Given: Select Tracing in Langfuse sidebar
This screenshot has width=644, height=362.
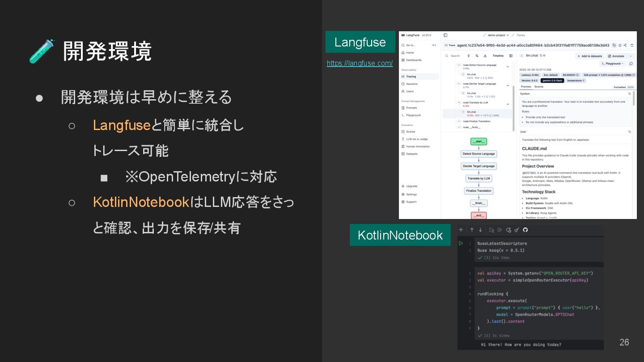Looking at the screenshot, I should coord(419,76).
